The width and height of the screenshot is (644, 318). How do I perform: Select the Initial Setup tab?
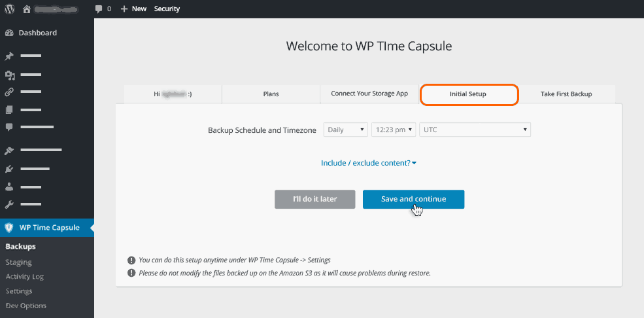pos(468,94)
